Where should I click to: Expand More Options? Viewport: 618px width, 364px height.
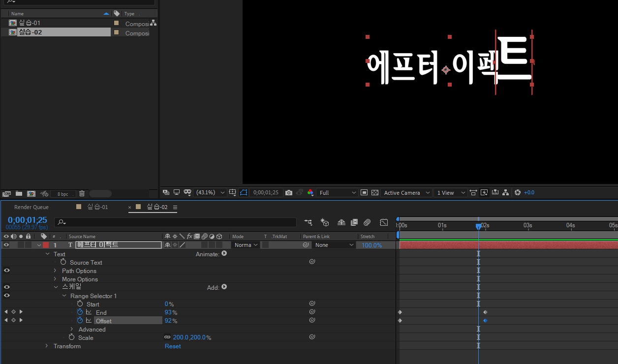[55, 279]
